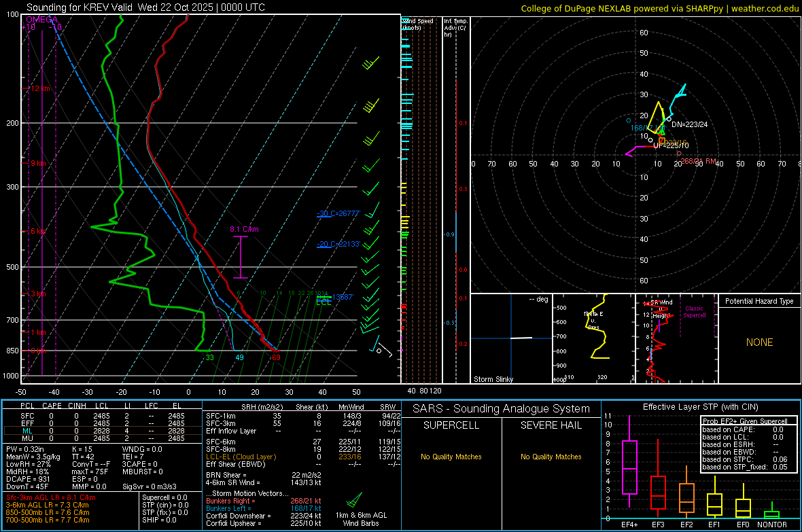
Task: Click the surface wet-bulb value 49
Action: 239,357
